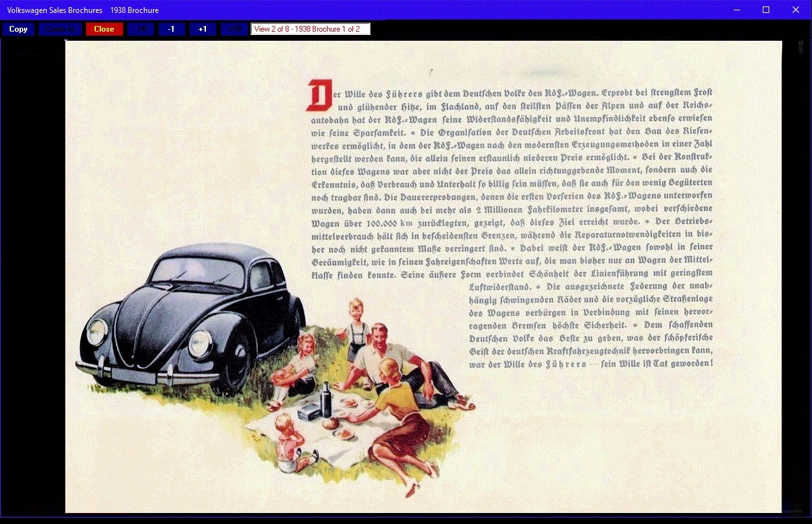This screenshot has width=812, height=524.
Task: Click the Copy button
Action: pos(18,29)
